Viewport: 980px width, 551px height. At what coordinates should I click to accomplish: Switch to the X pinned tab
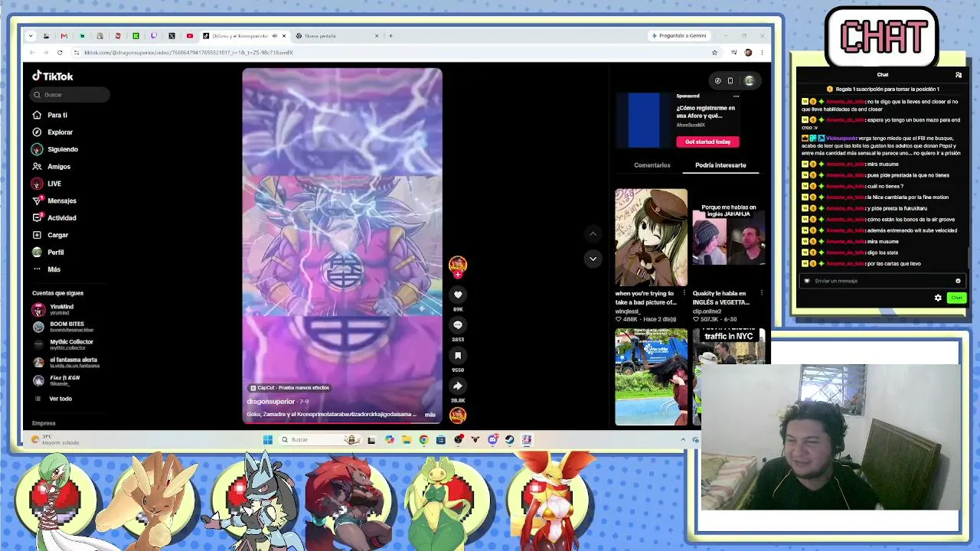pyautogui.click(x=171, y=36)
